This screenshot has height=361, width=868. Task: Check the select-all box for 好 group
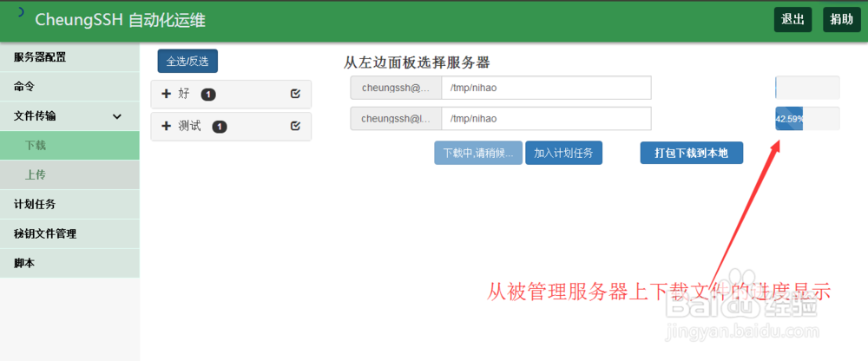pos(295,94)
